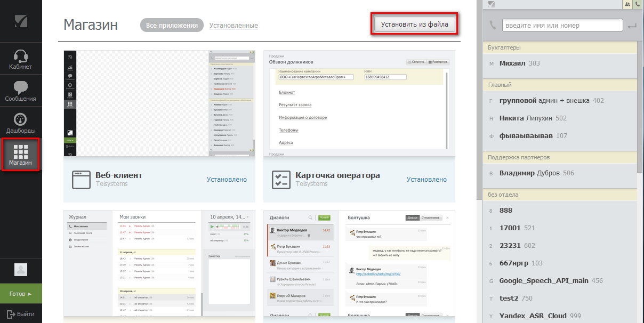
Task: Focus the введите имя или номер field
Action: [562, 26]
